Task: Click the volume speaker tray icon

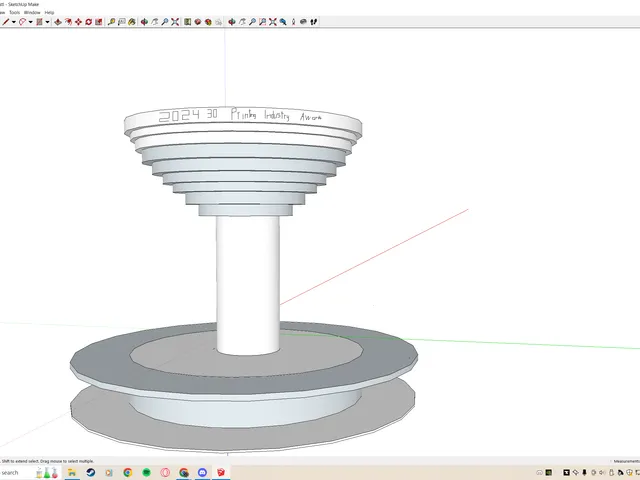Action: point(602,473)
